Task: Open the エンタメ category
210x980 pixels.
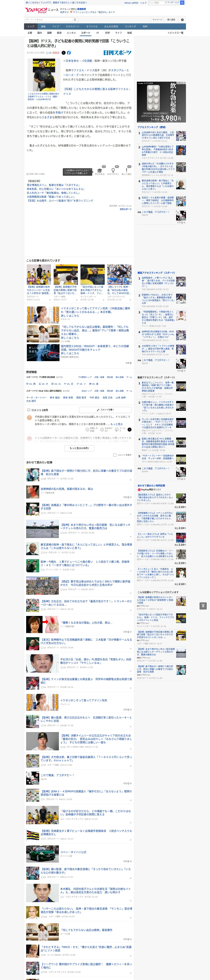Action: [x=71, y=33]
